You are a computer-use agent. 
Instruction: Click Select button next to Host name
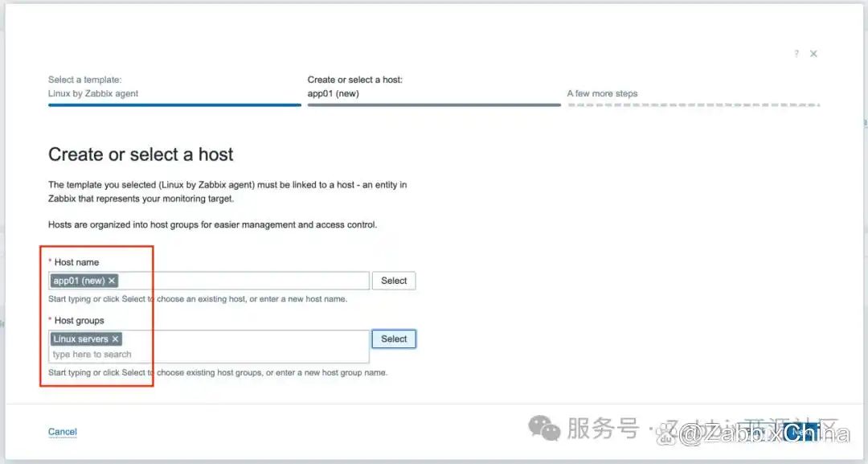394,281
